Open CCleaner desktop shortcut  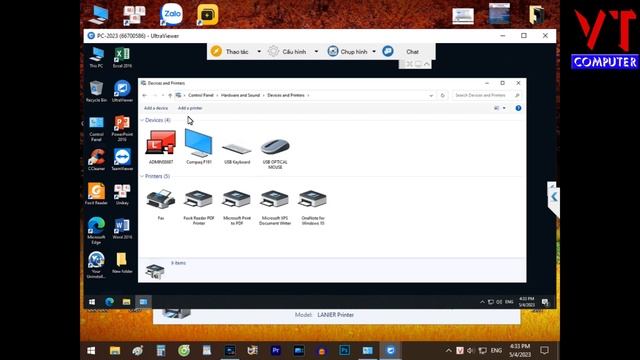point(96,160)
